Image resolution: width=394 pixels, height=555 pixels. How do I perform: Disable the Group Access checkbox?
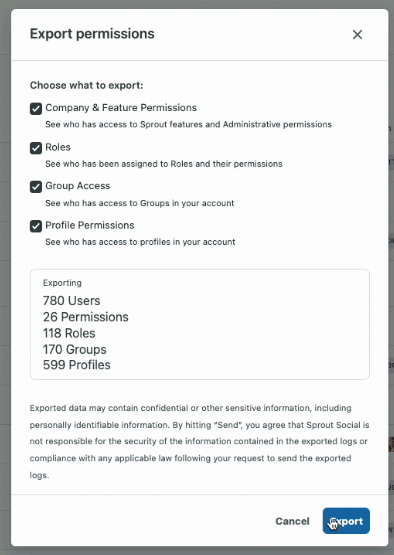point(36,187)
